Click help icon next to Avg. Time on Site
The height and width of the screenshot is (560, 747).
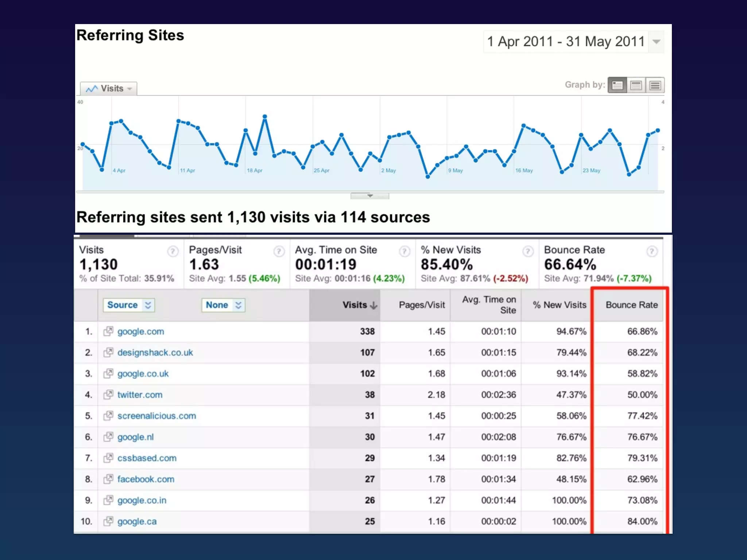[405, 251]
